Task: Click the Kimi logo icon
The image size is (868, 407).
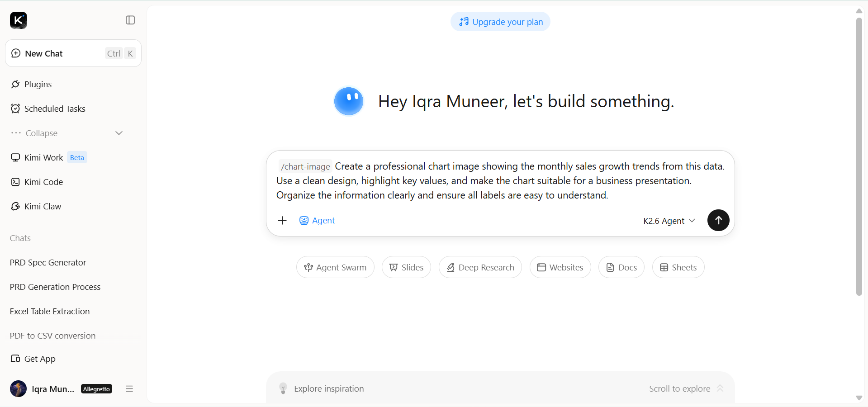Action: click(19, 20)
